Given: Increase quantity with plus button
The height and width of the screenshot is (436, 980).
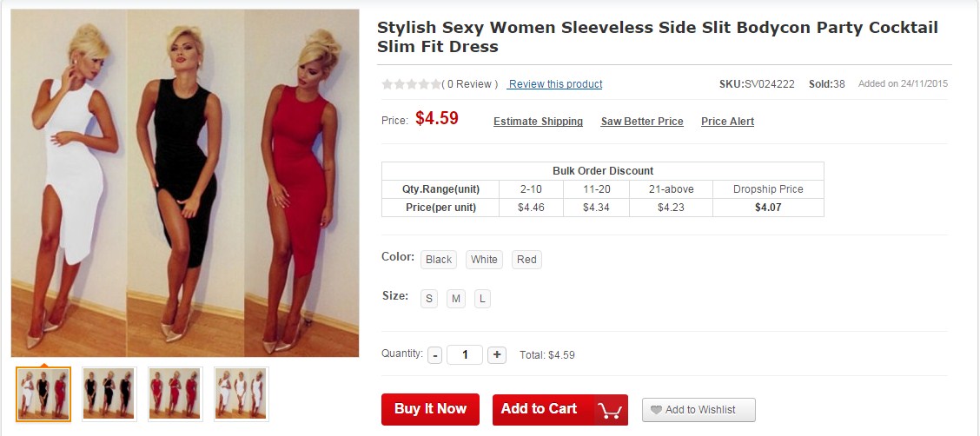Looking at the screenshot, I should click(497, 354).
